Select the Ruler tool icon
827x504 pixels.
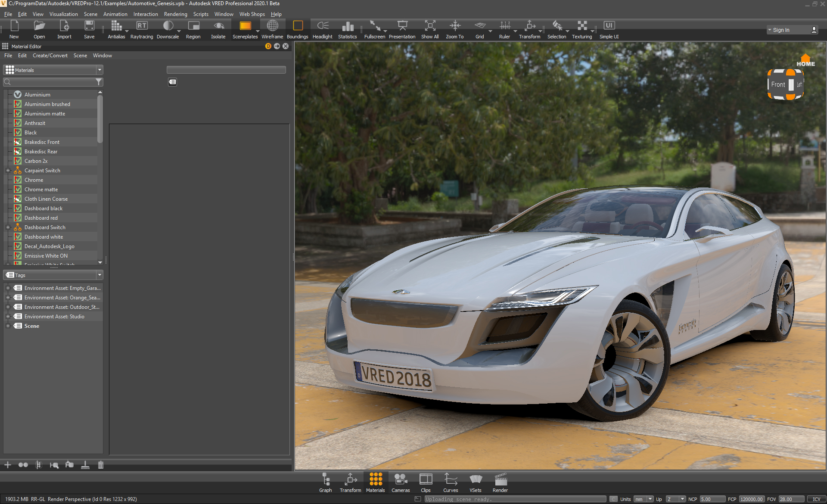[506, 27]
